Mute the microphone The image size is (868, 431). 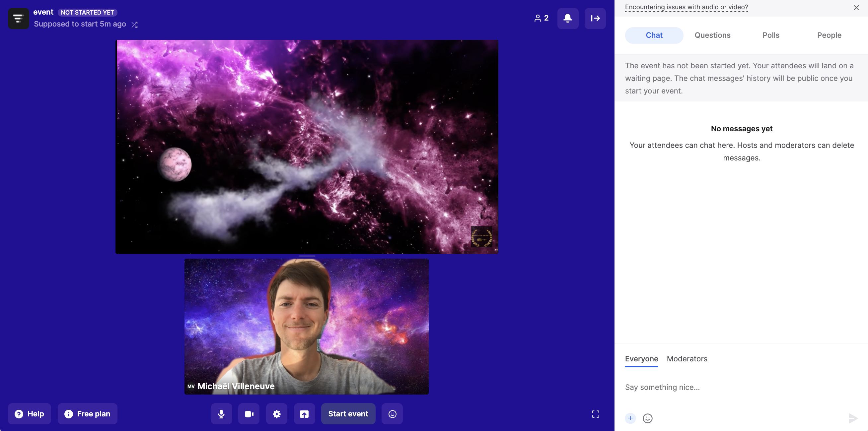(x=221, y=414)
